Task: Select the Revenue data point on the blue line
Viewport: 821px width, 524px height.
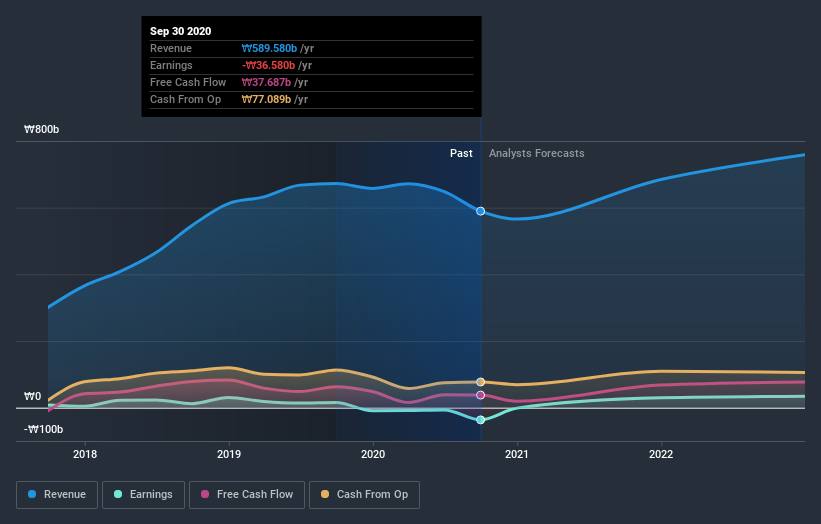Action: 480,211
